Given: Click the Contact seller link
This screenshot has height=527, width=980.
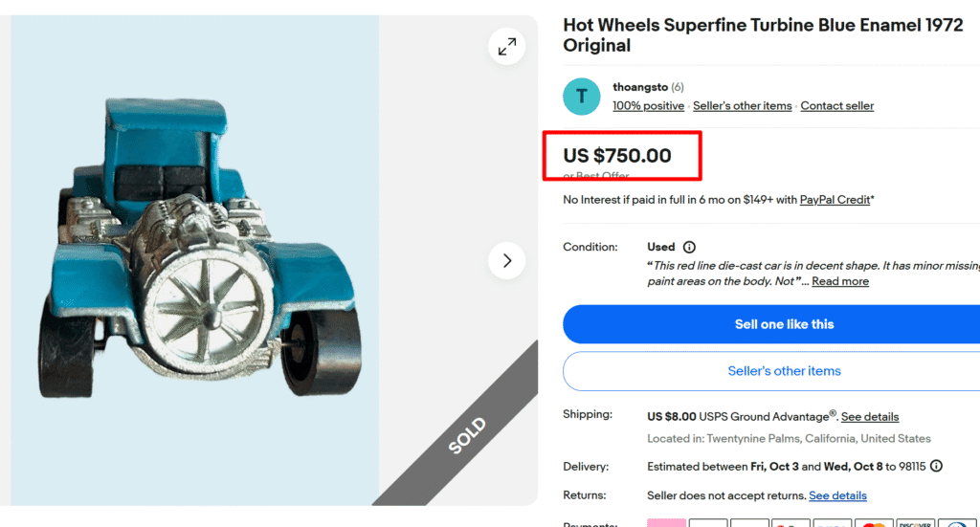Looking at the screenshot, I should pos(836,106).
